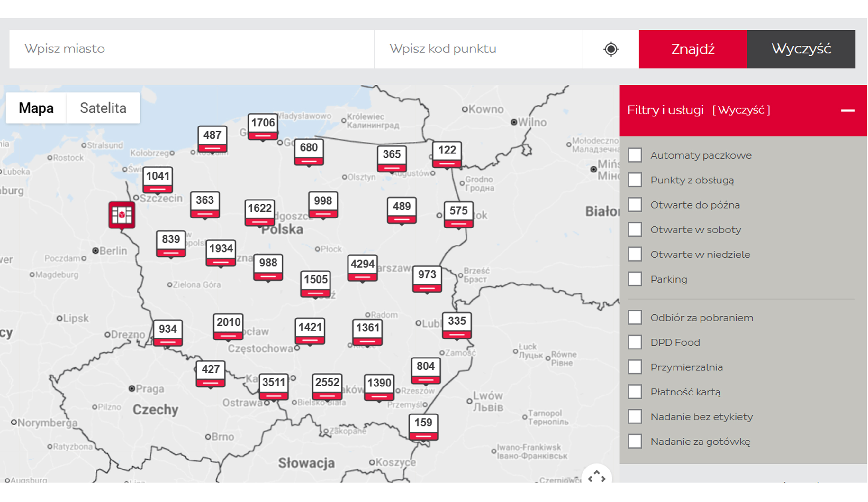Click the map cluster marker labeled 1706

[263, 127]
